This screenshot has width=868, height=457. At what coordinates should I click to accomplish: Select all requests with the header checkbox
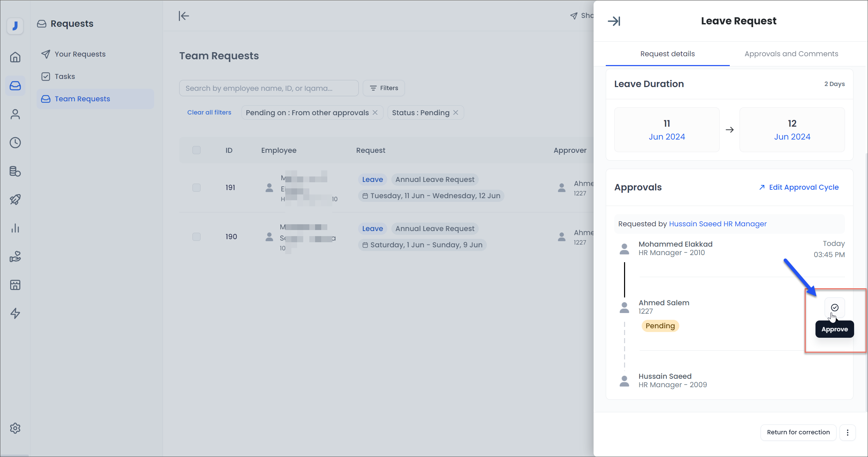pos(197,150)
